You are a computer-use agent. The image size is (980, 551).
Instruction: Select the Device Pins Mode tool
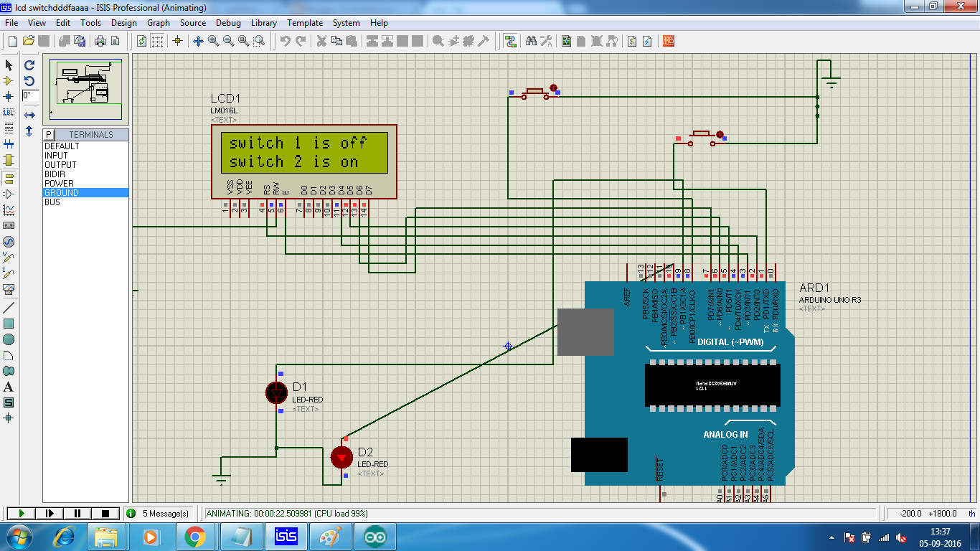tap(9, 194)
